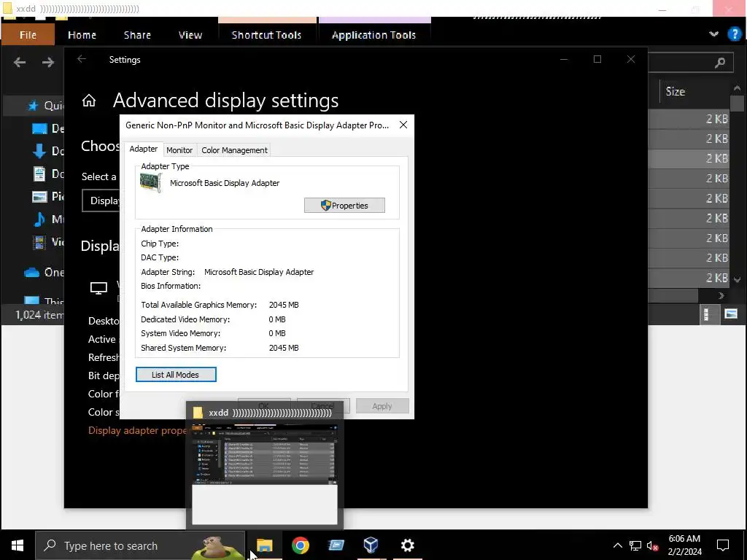Click the file list scrollbar down arrow
Image resolution: width=747 pixels, height=560 pixels.
pyautogui.click(x=737, y=280)
